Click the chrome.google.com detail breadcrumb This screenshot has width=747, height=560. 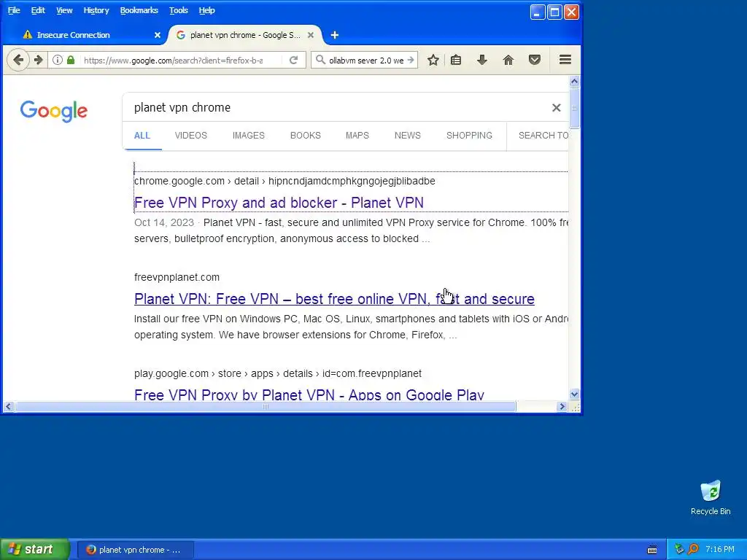[285, 181]
